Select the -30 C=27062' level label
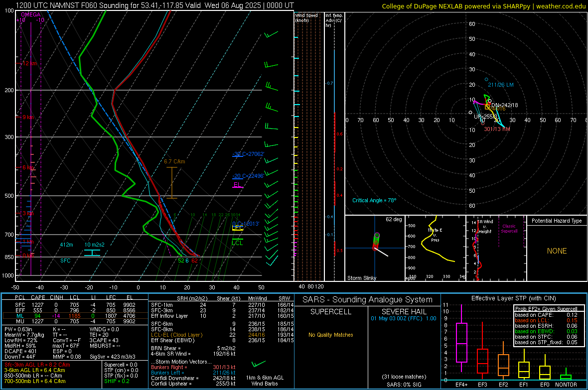Screen dimensions: 588x390 click(x=248, y=154)
